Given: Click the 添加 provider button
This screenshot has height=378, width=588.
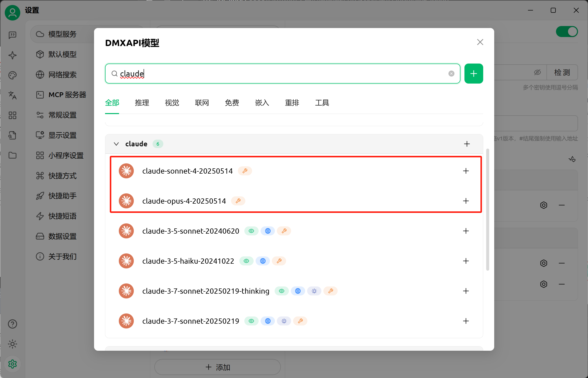Looking at the screenshot, I should 218,367.
